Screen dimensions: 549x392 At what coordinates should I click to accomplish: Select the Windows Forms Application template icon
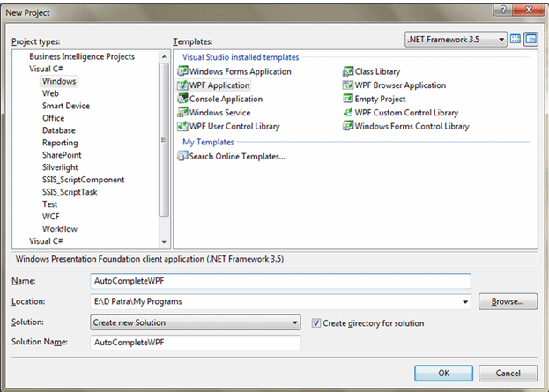pyautogui.click(x=182, y=71)
